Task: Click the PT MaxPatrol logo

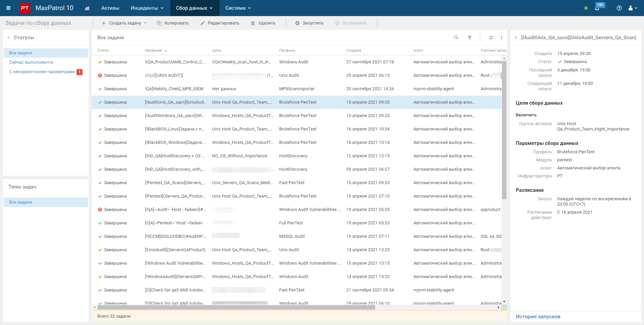Action: pyautogui.click(x=24, y=8)
